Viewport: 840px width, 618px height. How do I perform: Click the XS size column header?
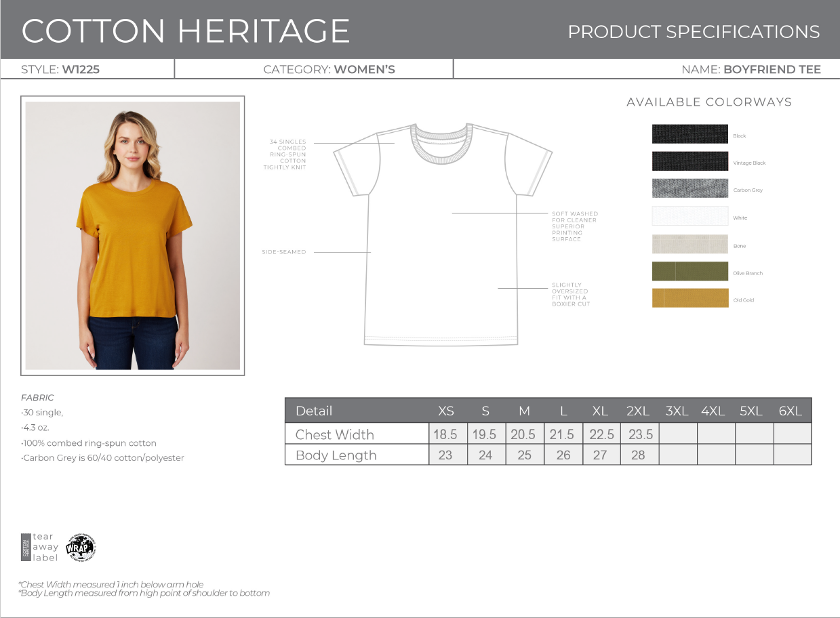[x=446, y=411]
